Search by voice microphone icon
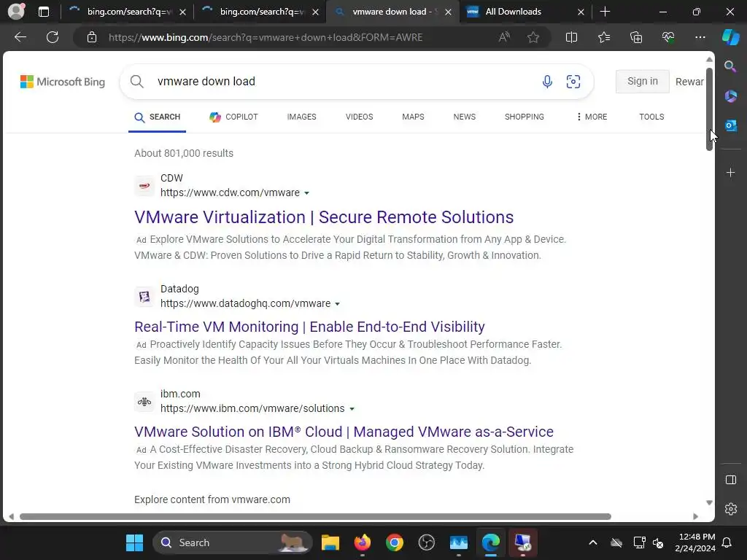Image resolution: width=747 pixels, height=560 pixels. click(x=547, y=82)
